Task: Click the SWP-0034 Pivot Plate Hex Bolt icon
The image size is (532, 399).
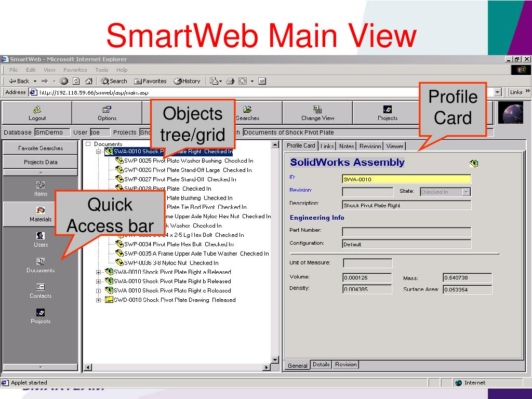Action: click(x=119, y=244)
